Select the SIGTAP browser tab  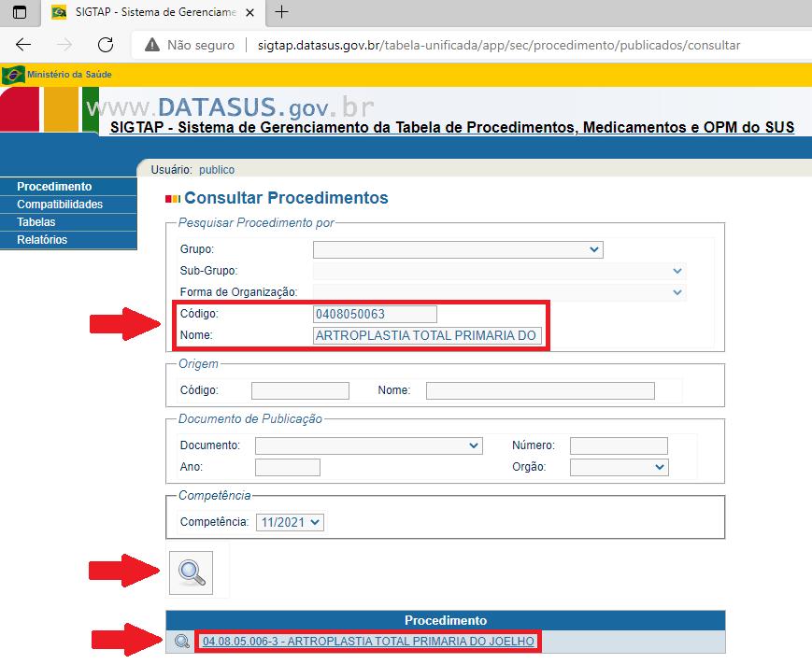coord(152,12)
